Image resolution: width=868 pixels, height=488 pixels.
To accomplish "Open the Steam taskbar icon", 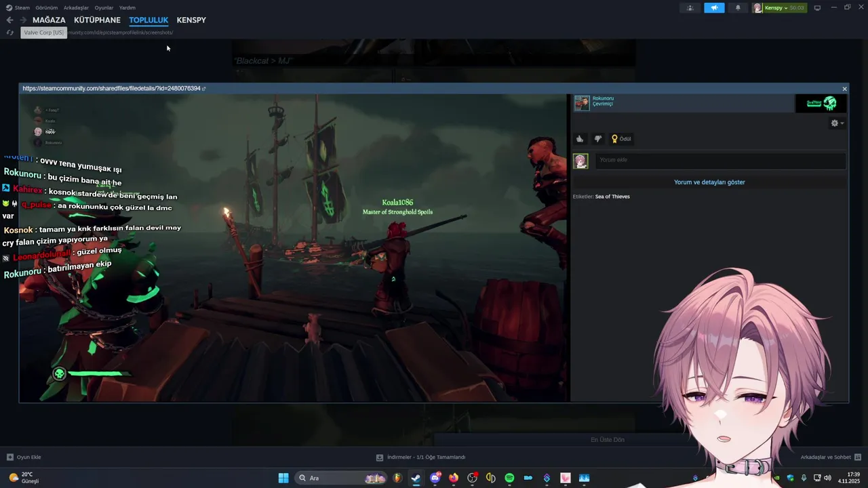I will pyautogui.click(x=416, y=478).
